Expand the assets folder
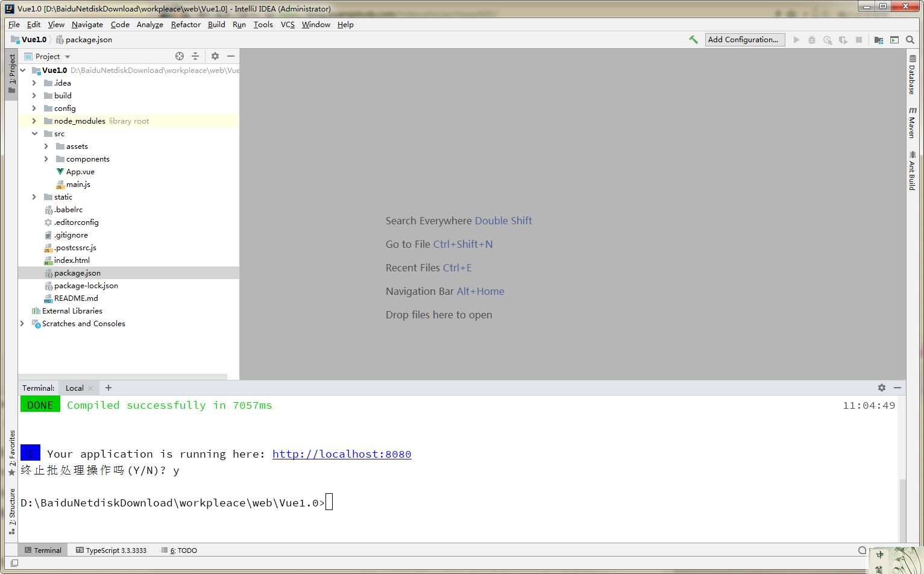This screenshot has height=574, width=924. (x=46, y=147)
